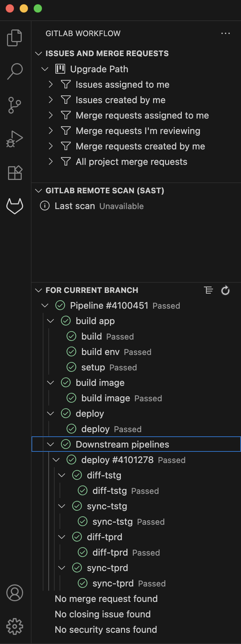Expand Merge requests I'm reviewing

point(51,130)
